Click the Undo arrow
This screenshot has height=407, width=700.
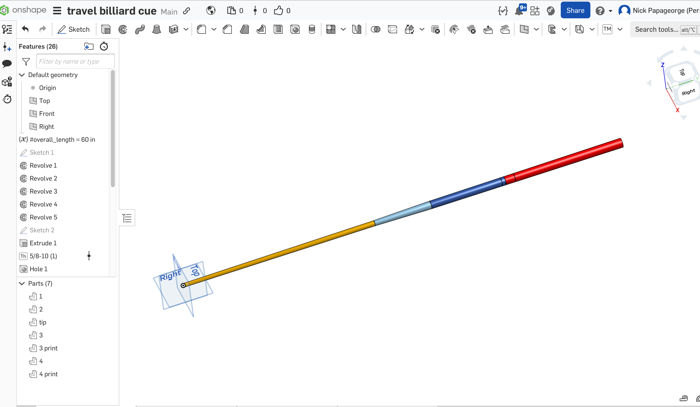pyautogui.click(x=26, y=29)
